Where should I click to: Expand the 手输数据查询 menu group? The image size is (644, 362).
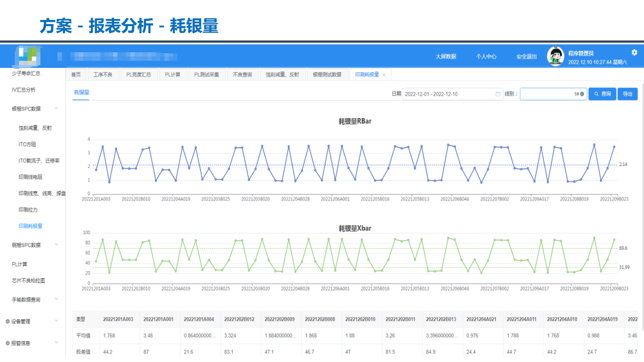[57, 299]
